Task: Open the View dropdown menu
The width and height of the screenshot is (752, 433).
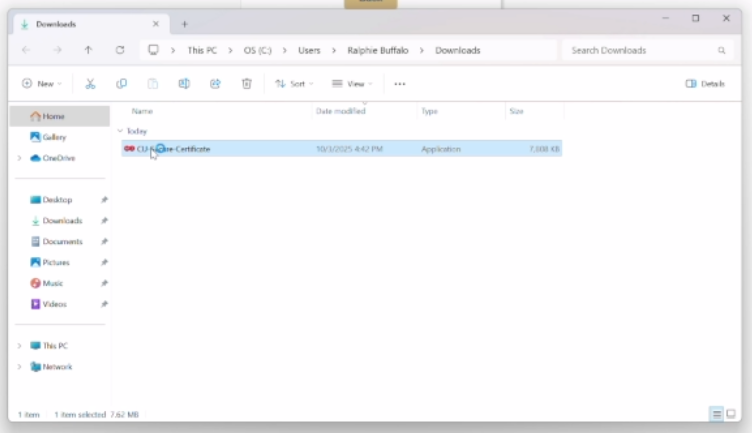Action: tap(352, 84)
